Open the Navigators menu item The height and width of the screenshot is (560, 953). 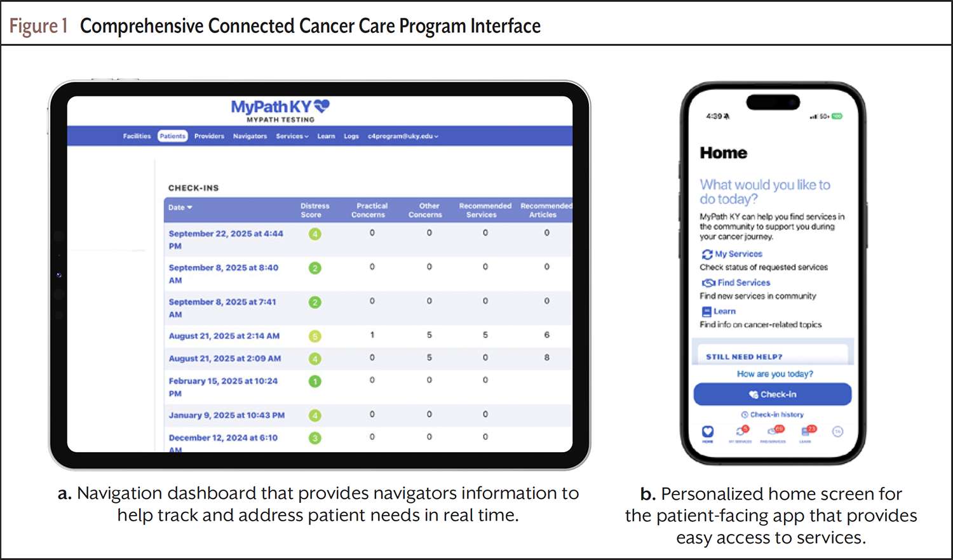pyautogui.click(x=250, y=136)
